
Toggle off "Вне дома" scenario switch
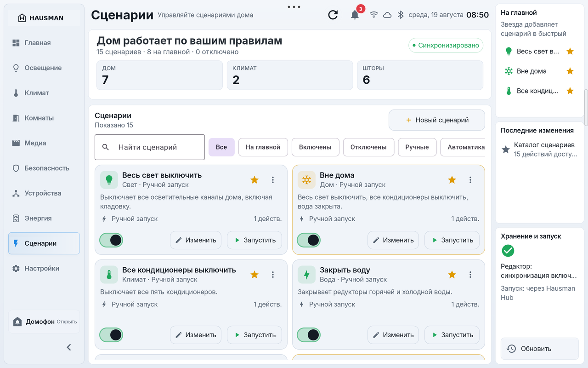[309, 240]
